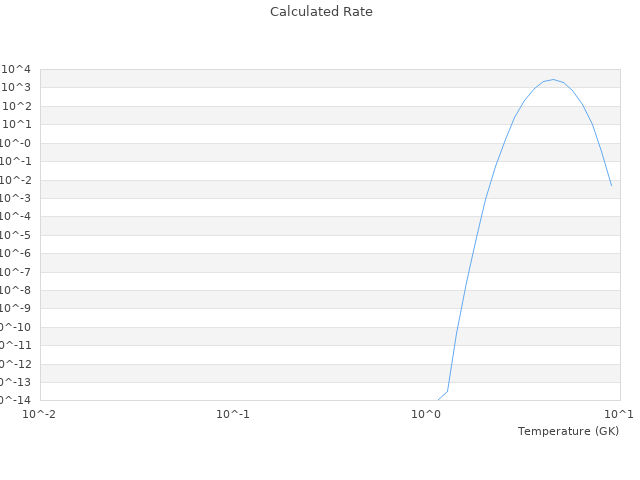Click the 10^-9 y-axis tick label
Image resolution: width=640 pixels, height=480 pixels.
(x=17, y=308)
